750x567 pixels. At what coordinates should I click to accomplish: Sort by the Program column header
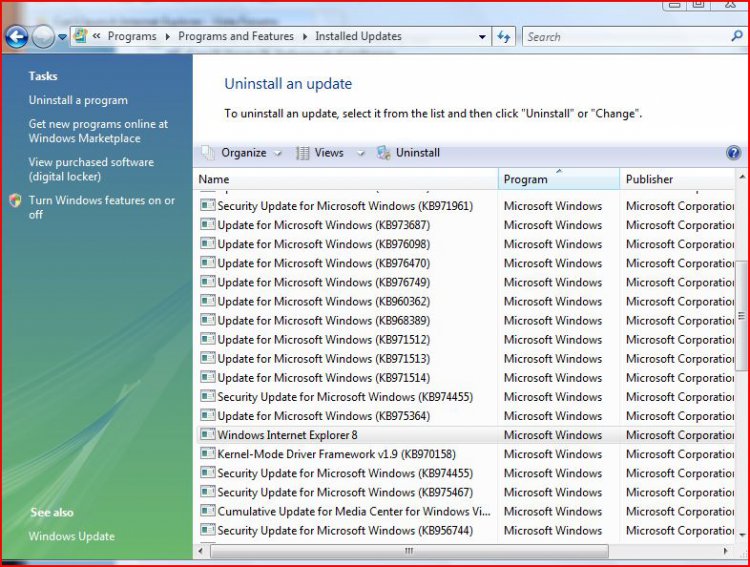(x=559, y=179)
